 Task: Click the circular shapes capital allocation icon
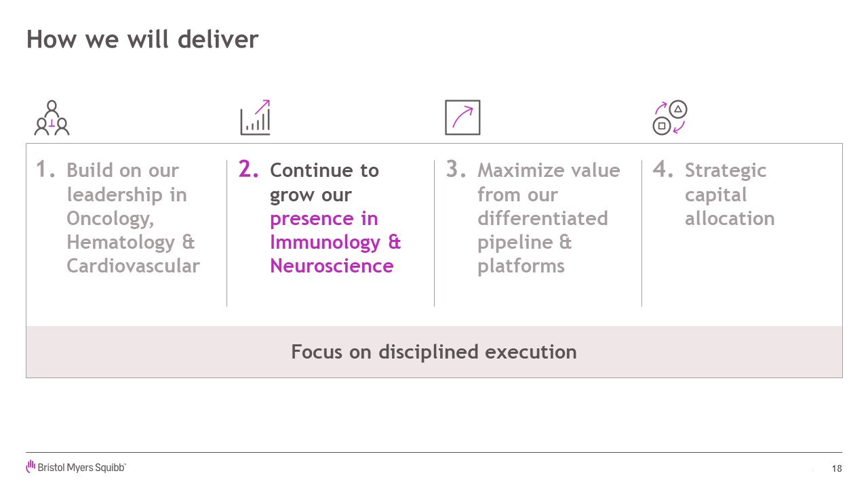pyautogui.click(x=670, y=118)
